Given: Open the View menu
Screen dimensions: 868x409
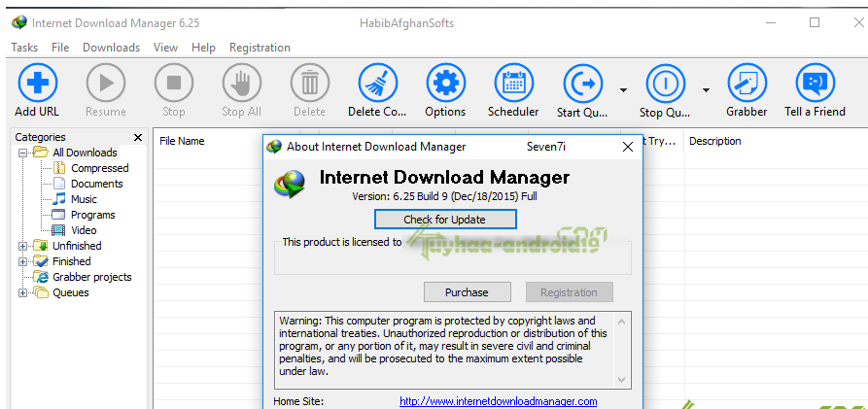Looking at the screenshot, I should 165,48.
